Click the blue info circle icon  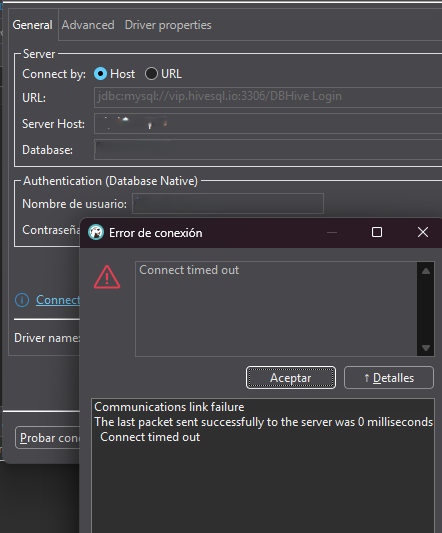(x=22, y=300)
